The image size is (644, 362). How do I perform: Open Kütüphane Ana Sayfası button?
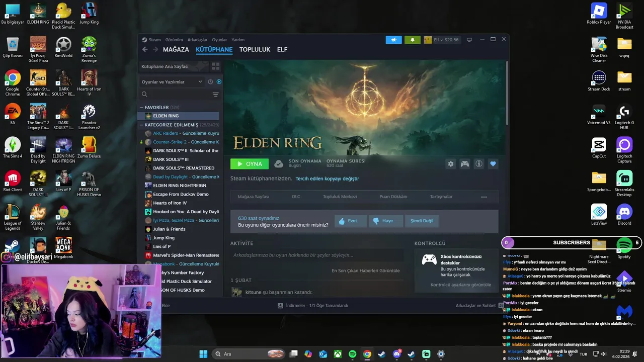point(174,66)
